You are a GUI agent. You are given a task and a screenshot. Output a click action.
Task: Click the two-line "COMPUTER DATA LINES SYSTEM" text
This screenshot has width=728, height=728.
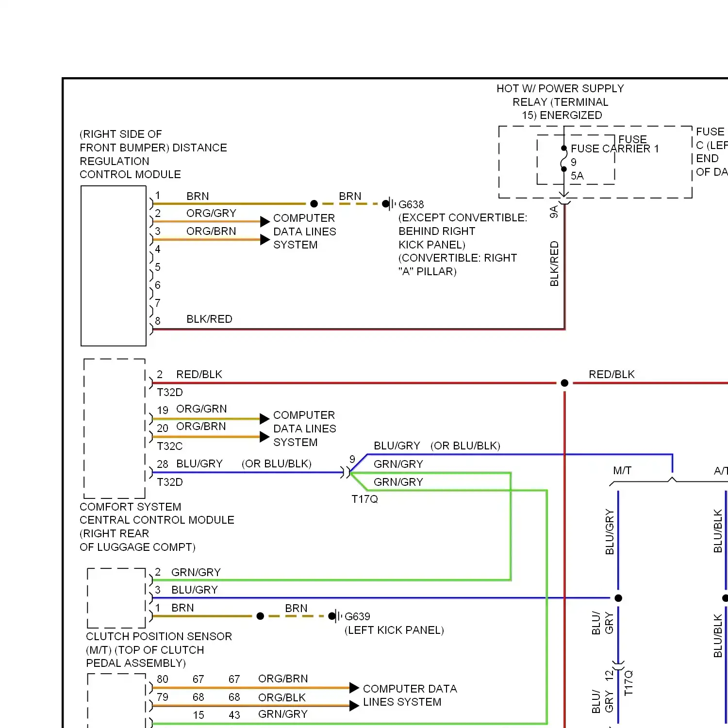(x=410, y=695)
